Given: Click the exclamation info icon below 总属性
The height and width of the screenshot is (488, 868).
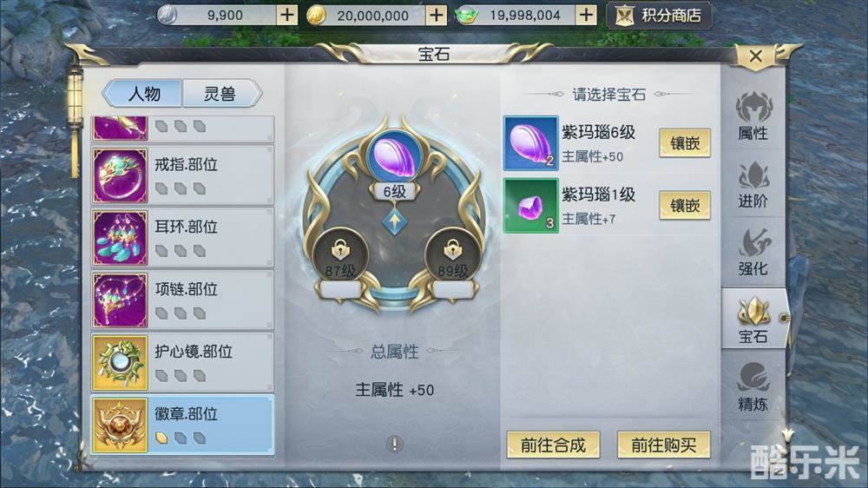Looking at the screenshot, I should point(394,444).
